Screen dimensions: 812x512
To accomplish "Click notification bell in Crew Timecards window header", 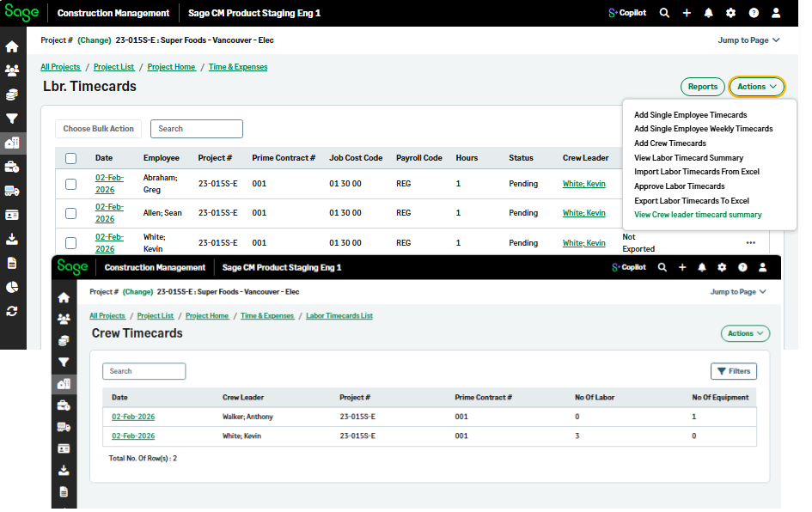I will (x=702, y=267).
